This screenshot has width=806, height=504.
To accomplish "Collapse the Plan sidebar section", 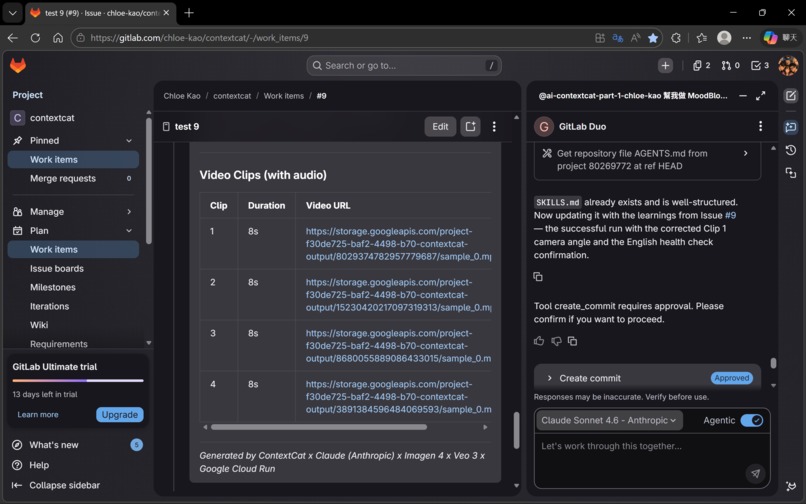I will click(129, 230).
